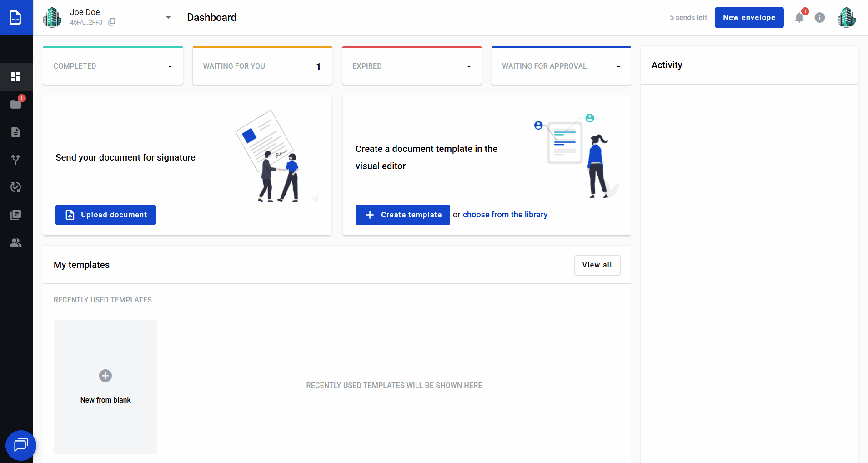Click the New envelope button

tap(749, 18)
